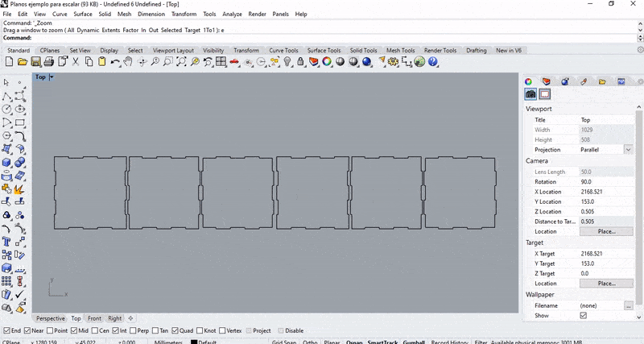Screen dimensions: 644x344
Task: Click the four-viewport layout icon
Action: (x=221, y=62)
